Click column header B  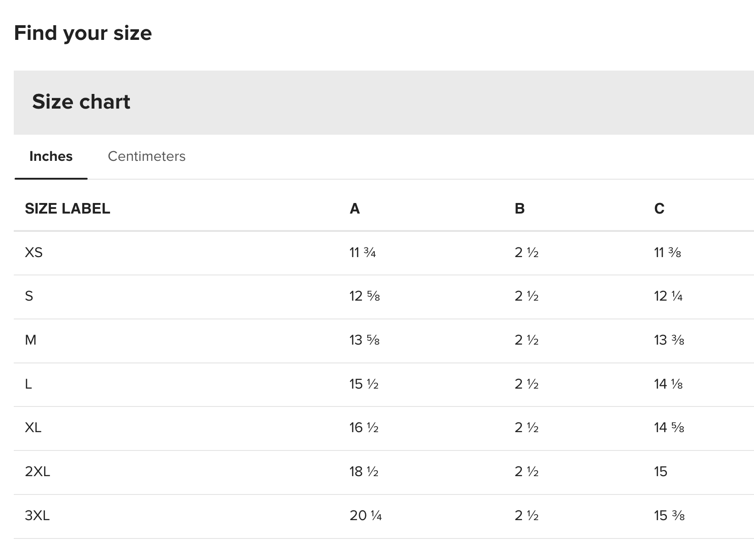[520, 209]
